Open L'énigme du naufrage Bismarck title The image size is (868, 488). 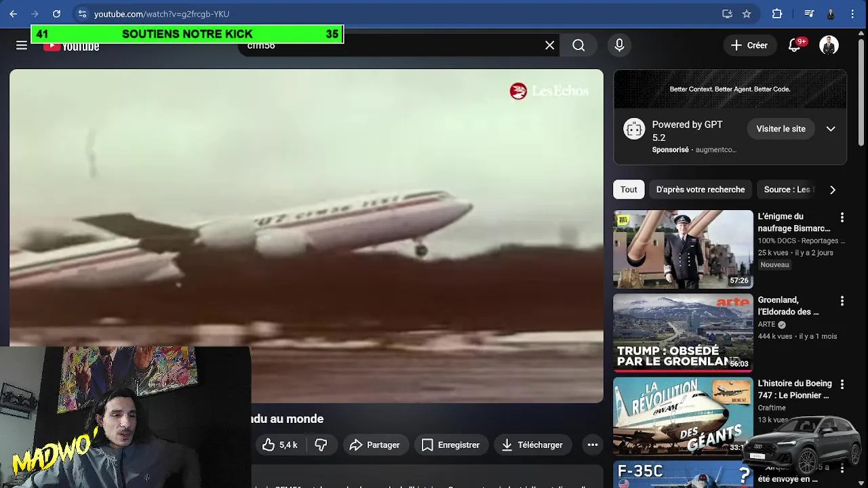coord(794,222)
